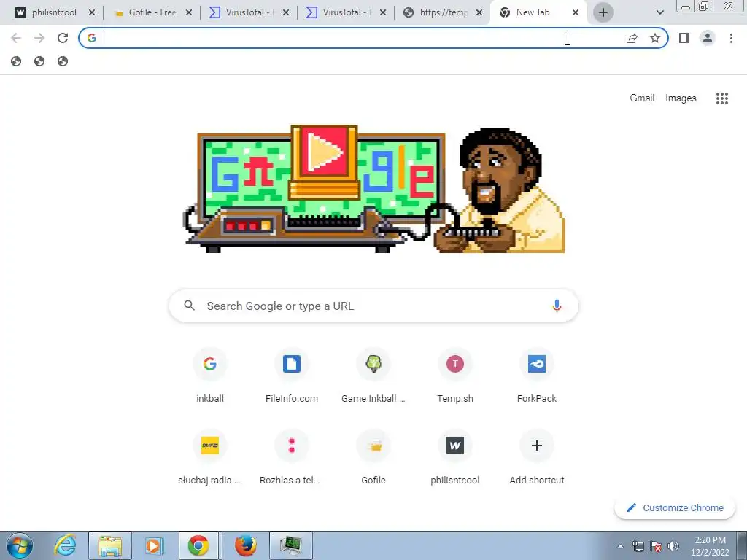The width and height of the screenshot is (747, 560).
Task: Go back using the left arrow
Action: click(x=16, y=38)
